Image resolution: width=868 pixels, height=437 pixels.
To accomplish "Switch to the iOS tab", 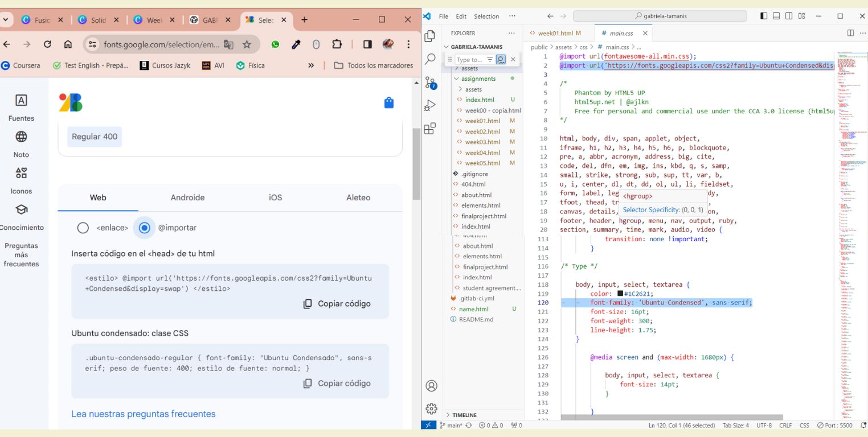I will tap(275, 197).
